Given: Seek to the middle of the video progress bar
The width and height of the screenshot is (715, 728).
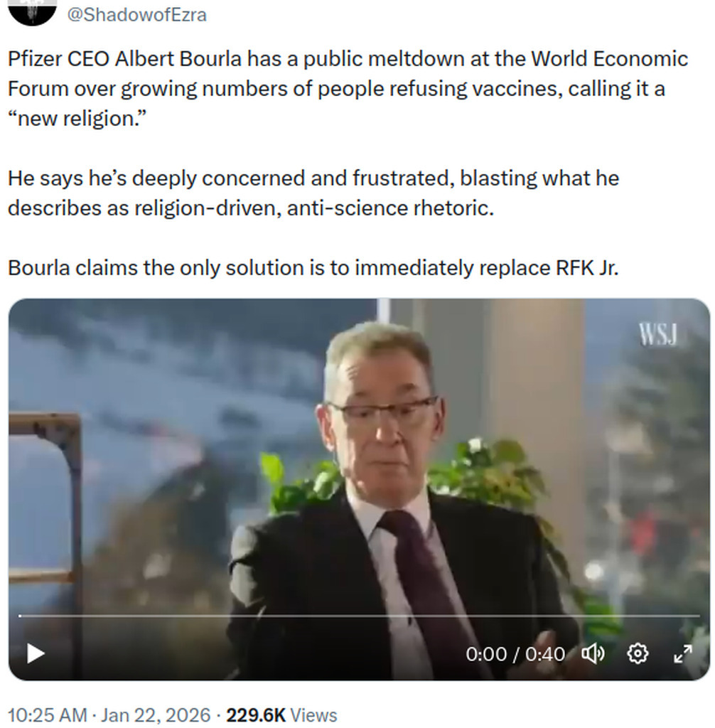Looking at the screenshot, I should [360, 616].
